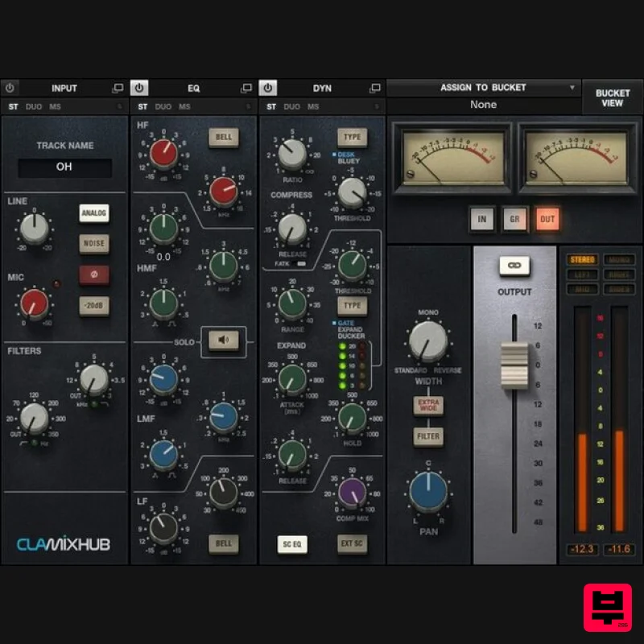Expand the EQ module window icon
This screenshot has width=644, height=644.
click(246, 88)
